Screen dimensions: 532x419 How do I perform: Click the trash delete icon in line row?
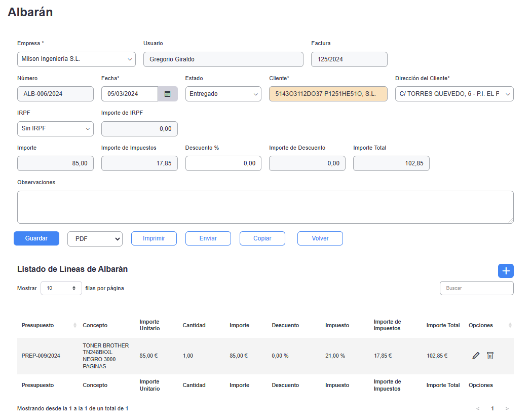(x=490, y=356)
